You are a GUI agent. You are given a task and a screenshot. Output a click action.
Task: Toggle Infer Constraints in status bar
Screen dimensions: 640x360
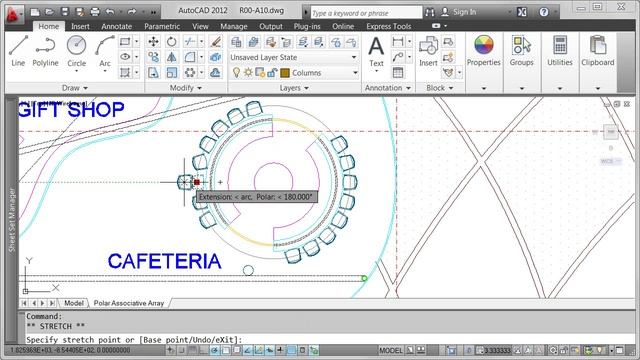(x=170, y=350)
